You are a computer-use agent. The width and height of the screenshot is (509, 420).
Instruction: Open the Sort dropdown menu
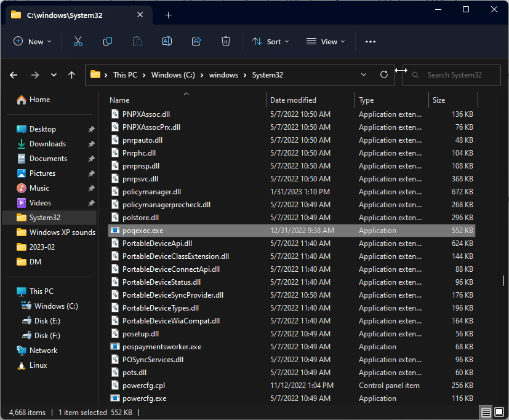click(x=270, y=41)
